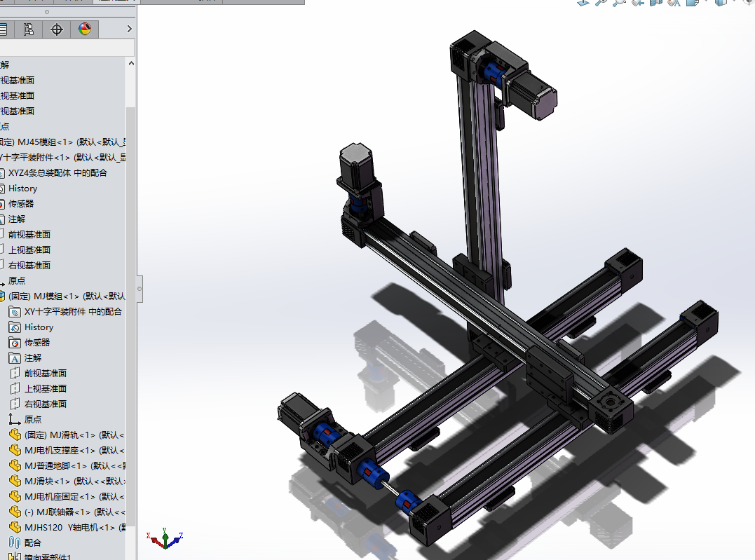
Task: Click the MJ普通地脚<1> part icon
Action: [15, 465]
